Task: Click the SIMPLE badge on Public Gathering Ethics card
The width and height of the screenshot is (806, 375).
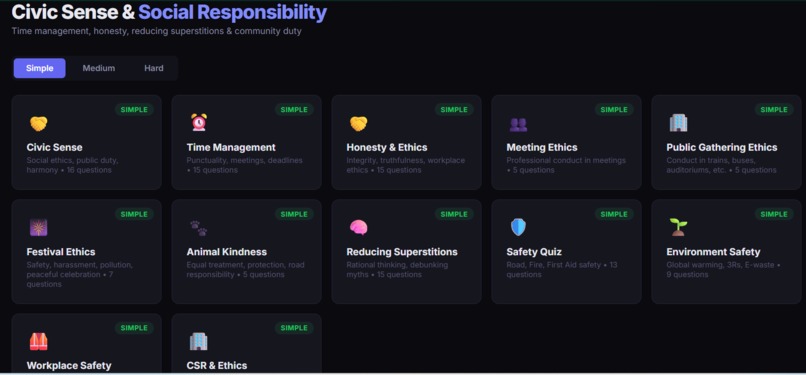Action: click(x=774, y=109)
